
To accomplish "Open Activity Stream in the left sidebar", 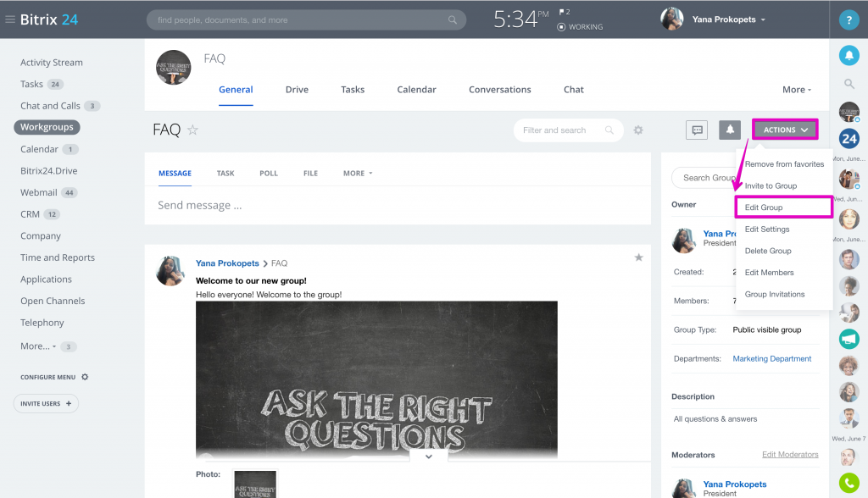I will [x=52, y=63].
